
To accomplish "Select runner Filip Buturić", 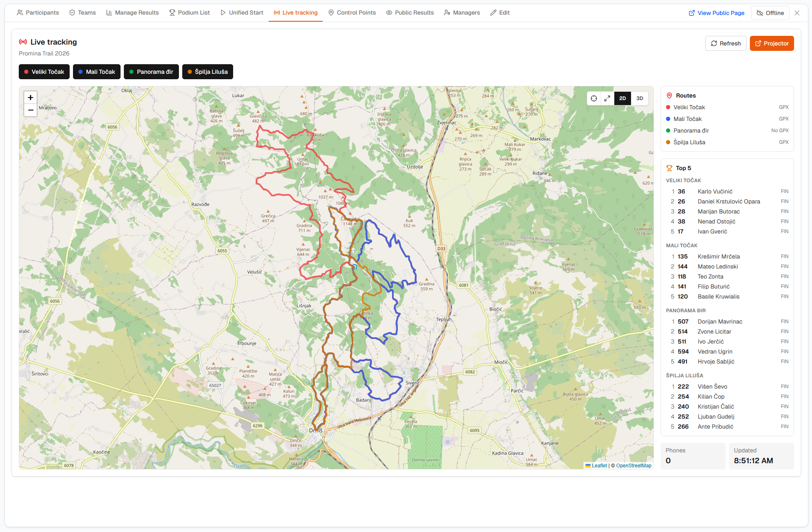I will pos(727,286).
